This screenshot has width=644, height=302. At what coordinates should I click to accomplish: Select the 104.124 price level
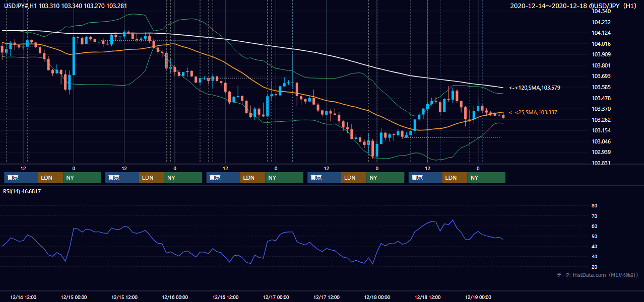600,33
